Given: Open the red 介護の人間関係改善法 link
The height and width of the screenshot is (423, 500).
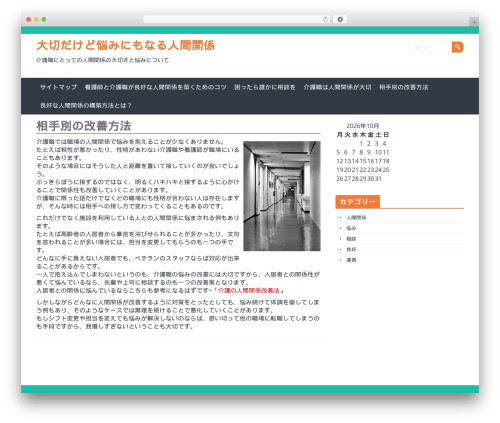Looking at the screenshot, I should 249,291.
